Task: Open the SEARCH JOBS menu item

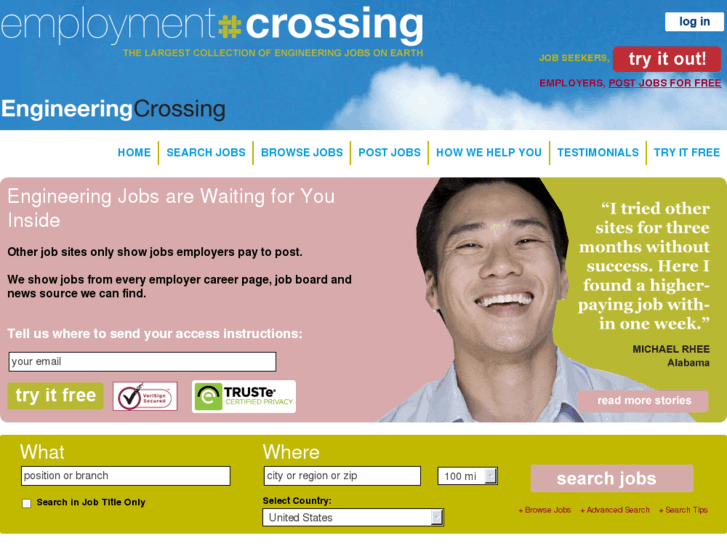Action: coord(206,153)
